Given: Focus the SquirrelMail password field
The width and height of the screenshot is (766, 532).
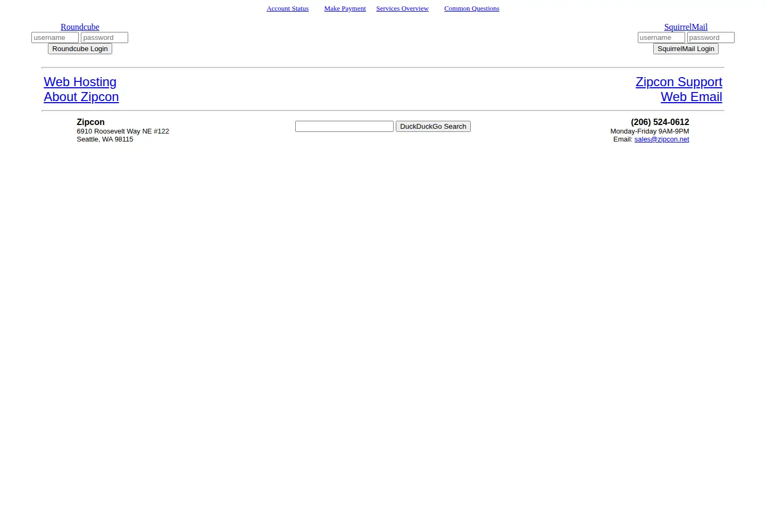Looking at the screenshot, I should pos(711,38).
